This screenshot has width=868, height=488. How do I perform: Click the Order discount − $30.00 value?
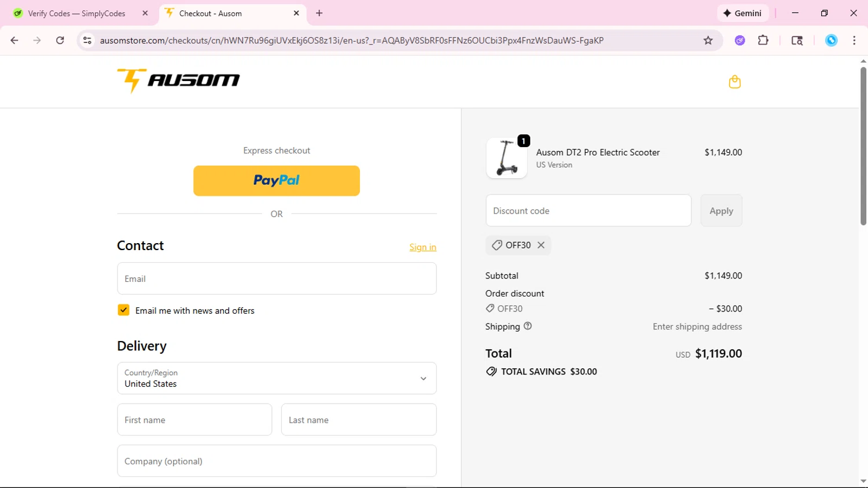[726, 309]
